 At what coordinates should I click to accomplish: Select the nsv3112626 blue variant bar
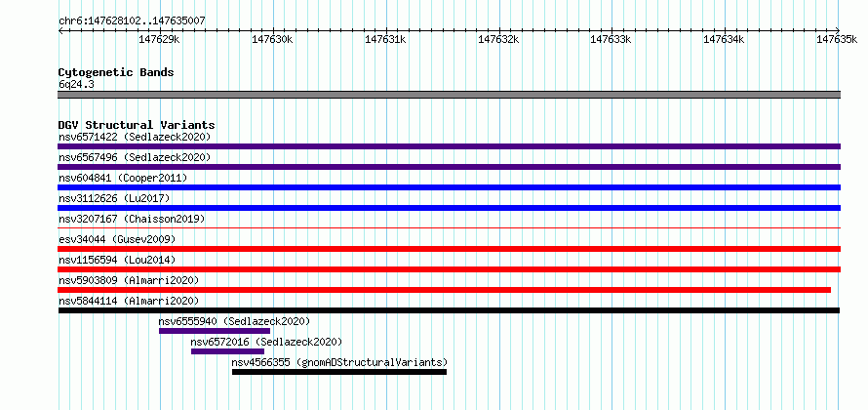[x=449, y=208]
